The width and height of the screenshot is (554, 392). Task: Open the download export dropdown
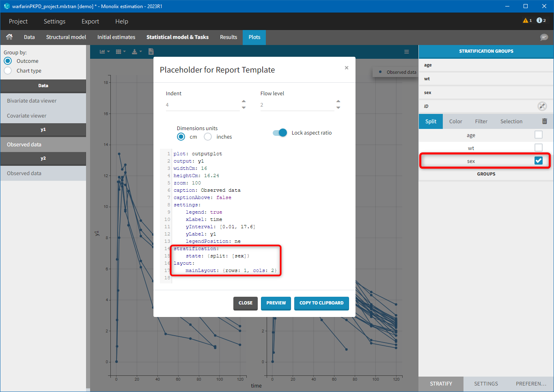pos(137,52)
